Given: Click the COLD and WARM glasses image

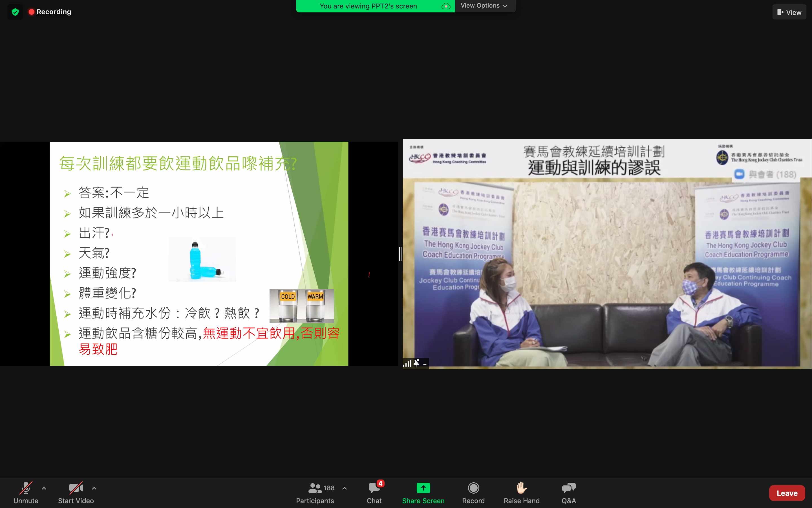Looking at the screenshot, I should [x=301, y=306].
